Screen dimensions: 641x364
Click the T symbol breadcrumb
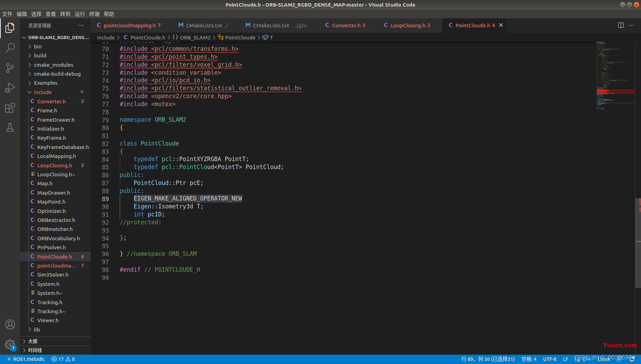pyautogui.click(x=268, y=38)
